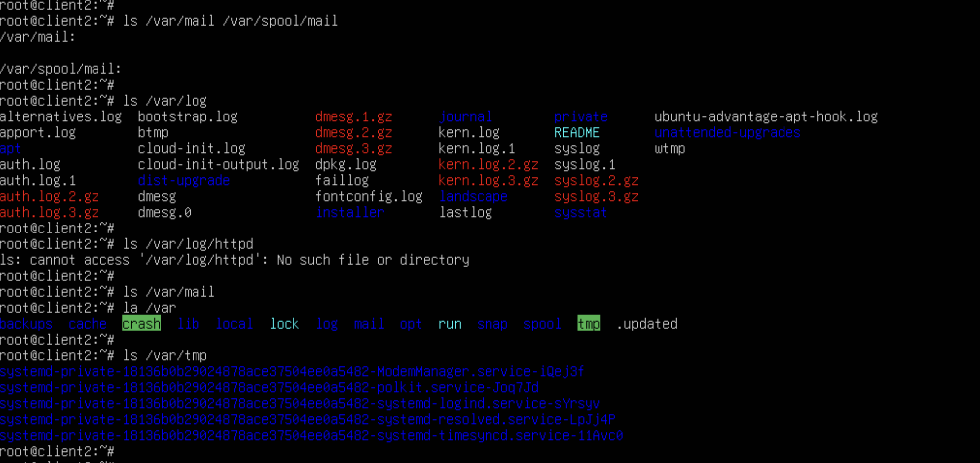The height and width of the screenshot is (463, 980).
Task: Select the spool directory listing
Action: [542, 324]
